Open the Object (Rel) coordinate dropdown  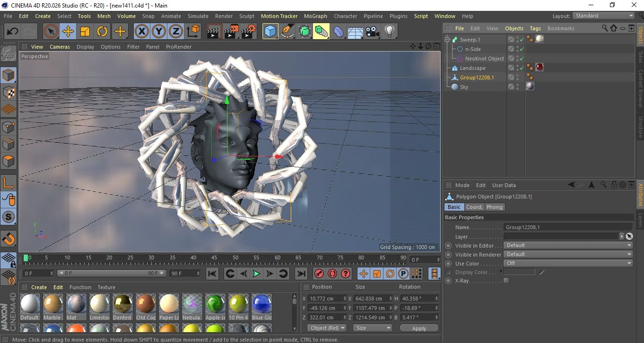tap(327, 328)
